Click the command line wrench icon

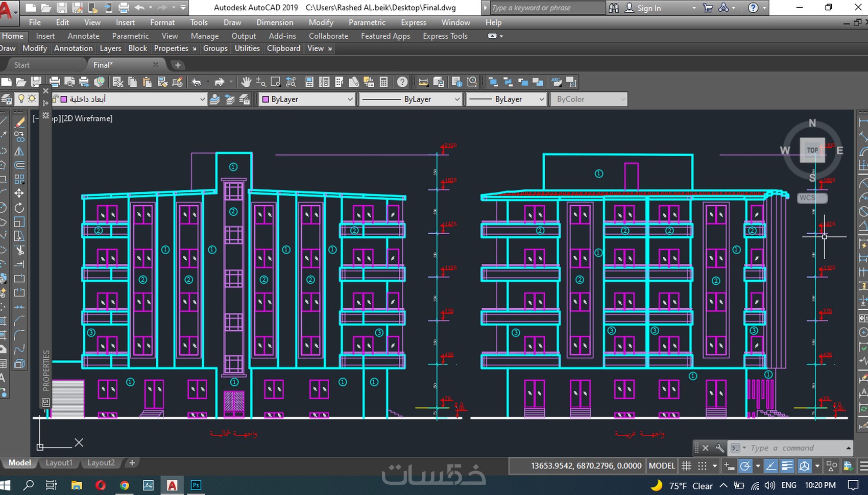point(719,448)
